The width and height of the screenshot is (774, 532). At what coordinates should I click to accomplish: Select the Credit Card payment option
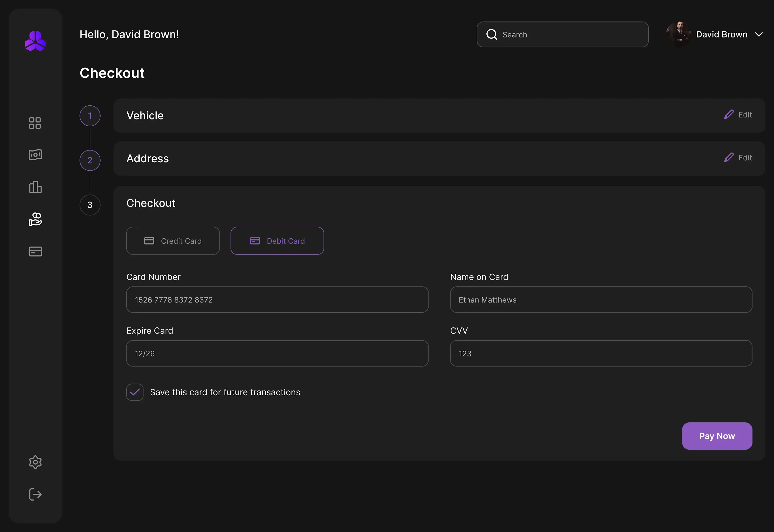(173, 241)
